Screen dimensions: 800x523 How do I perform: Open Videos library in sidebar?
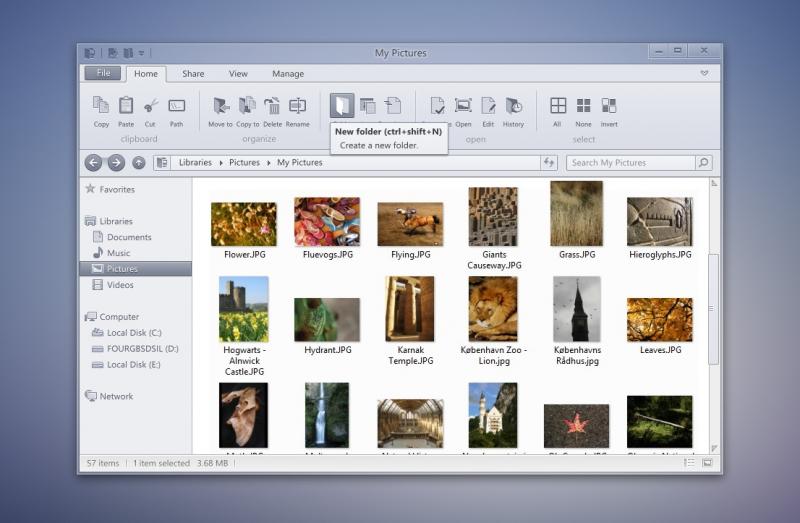coord(113,285)
